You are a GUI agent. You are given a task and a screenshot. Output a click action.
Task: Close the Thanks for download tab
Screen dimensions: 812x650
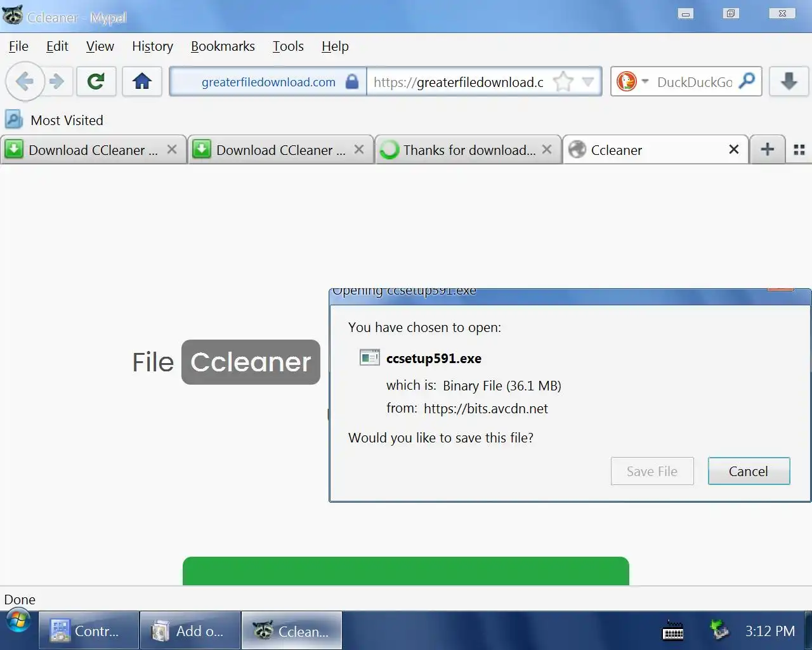[x=547, y=149]
